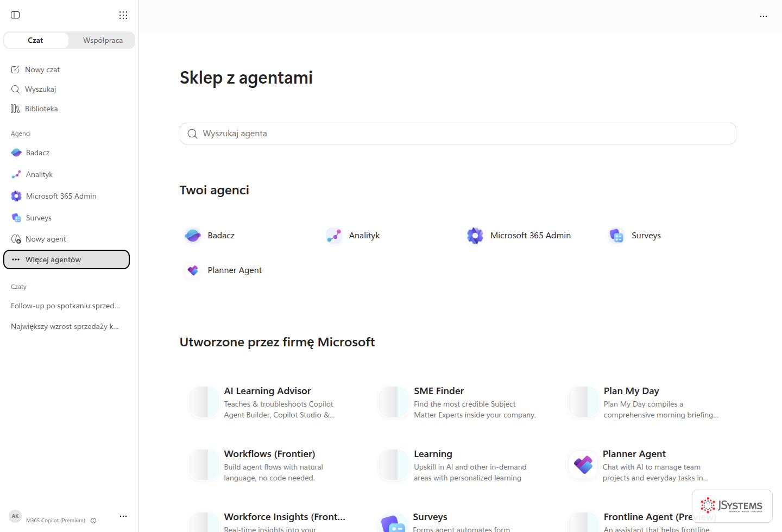The width and height of the screenshot is (782, 532).
Task: Click the M365 Copilot (Premium) label
Action: pyautogui.click(x=55, y=521)
